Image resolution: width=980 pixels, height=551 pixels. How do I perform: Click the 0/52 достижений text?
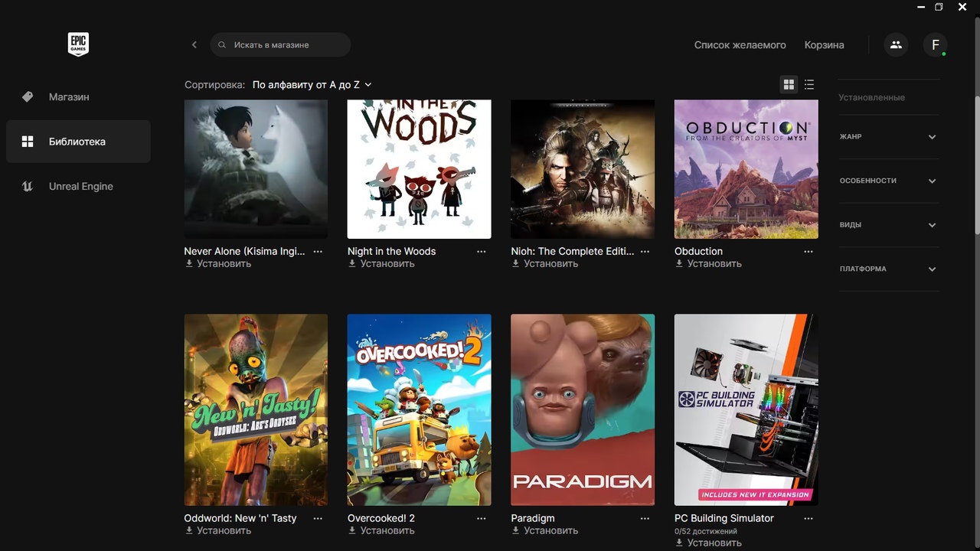click(x=706, y=531)
